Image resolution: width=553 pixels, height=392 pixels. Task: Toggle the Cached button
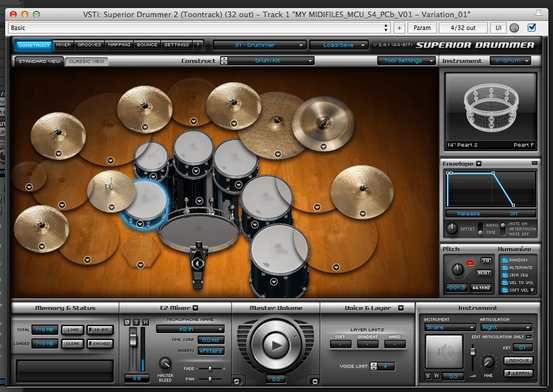tap(100, 344)
